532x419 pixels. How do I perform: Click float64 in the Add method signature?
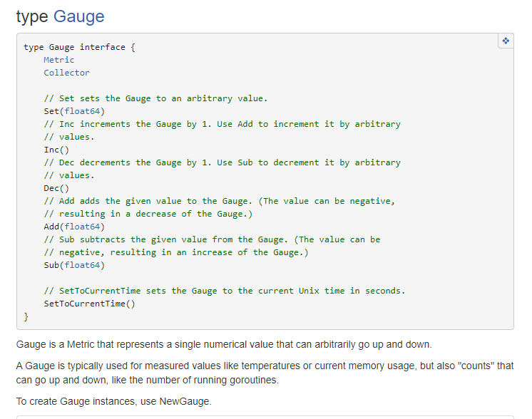tap(82, 227)
